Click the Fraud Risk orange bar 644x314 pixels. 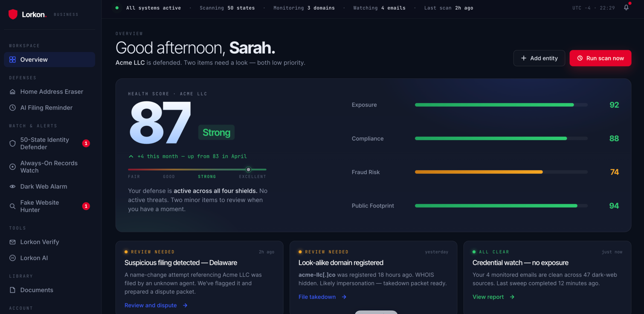(x=479, y=172)
